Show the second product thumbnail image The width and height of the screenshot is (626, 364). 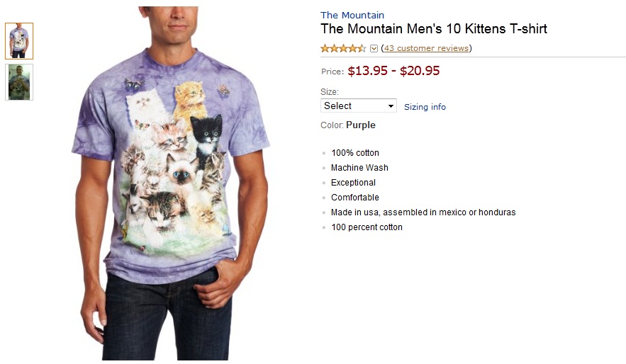(19, 82)
